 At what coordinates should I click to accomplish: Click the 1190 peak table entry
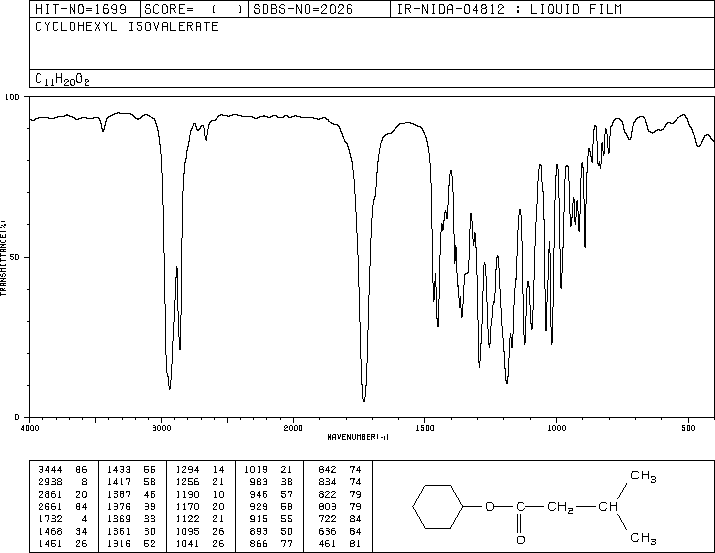tap(200, 494)
